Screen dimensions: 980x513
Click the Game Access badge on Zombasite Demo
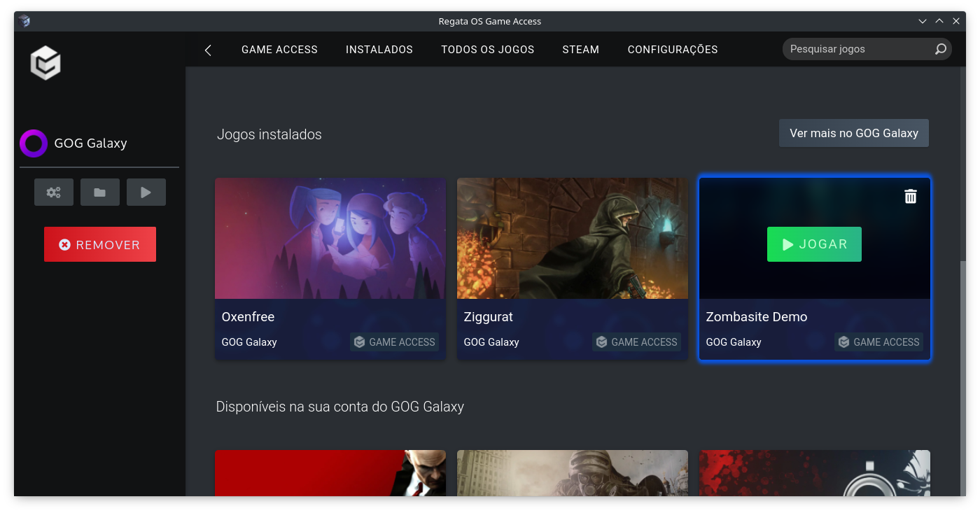click(879, 342)
